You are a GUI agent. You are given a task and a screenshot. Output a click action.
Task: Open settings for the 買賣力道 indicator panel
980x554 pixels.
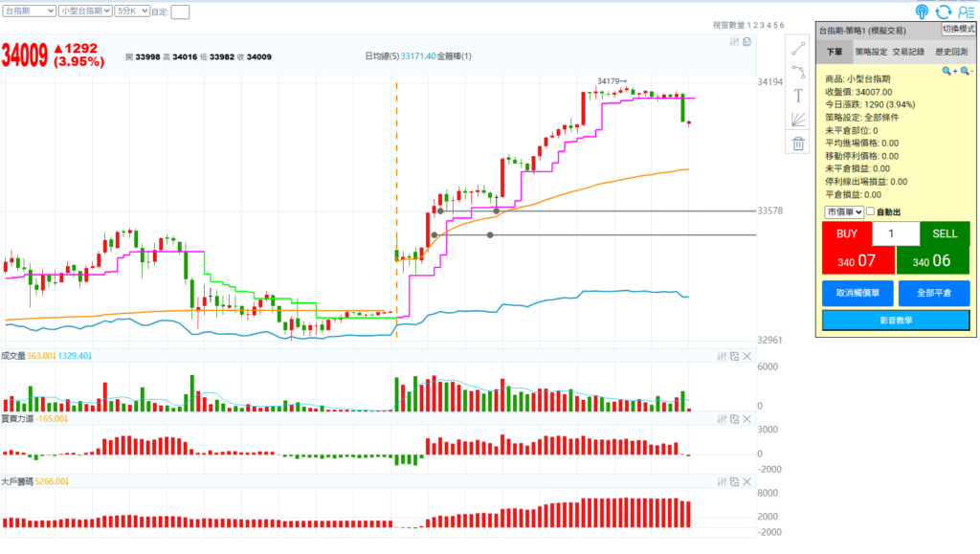[x=723, y=419]
